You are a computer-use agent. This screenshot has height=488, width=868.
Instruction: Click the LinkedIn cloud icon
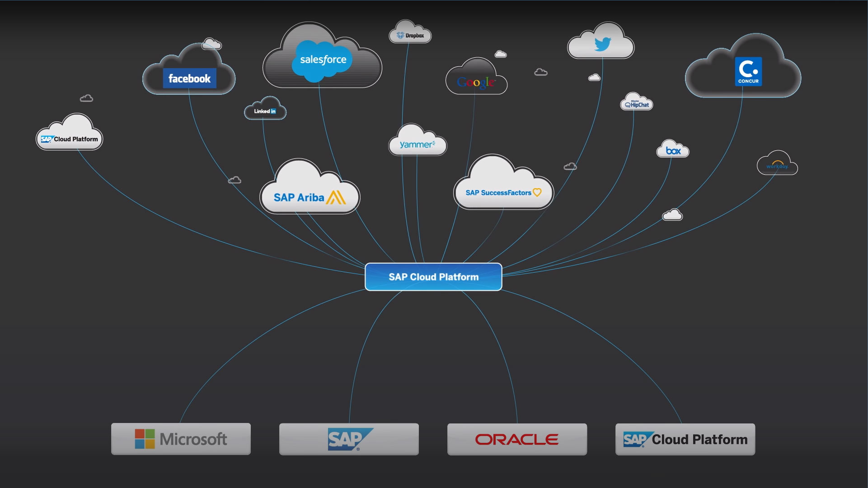pos(265,110)
